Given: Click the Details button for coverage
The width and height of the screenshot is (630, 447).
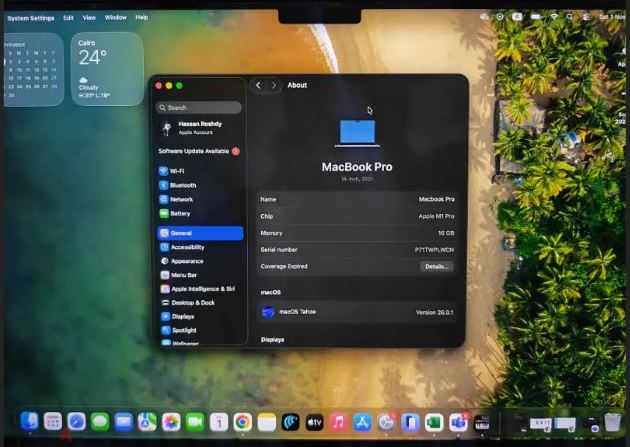Looking at the screenshot, I should [436, 267].
